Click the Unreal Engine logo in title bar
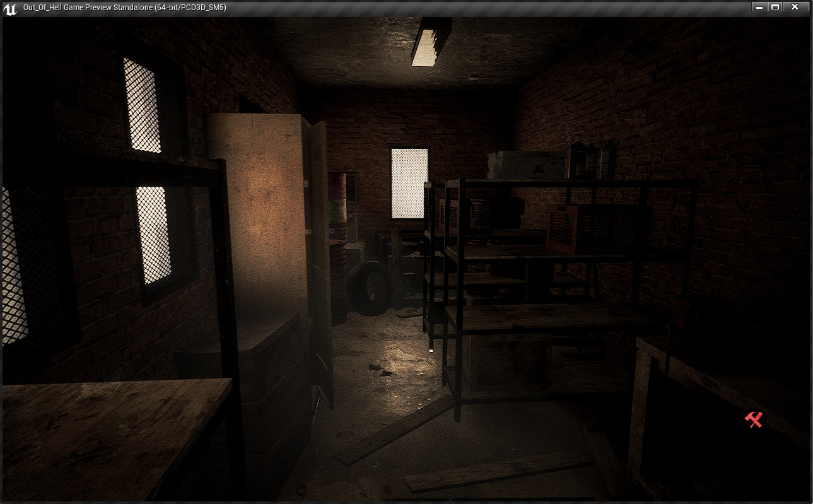The image size is (813, 504). tap(11, 8)
